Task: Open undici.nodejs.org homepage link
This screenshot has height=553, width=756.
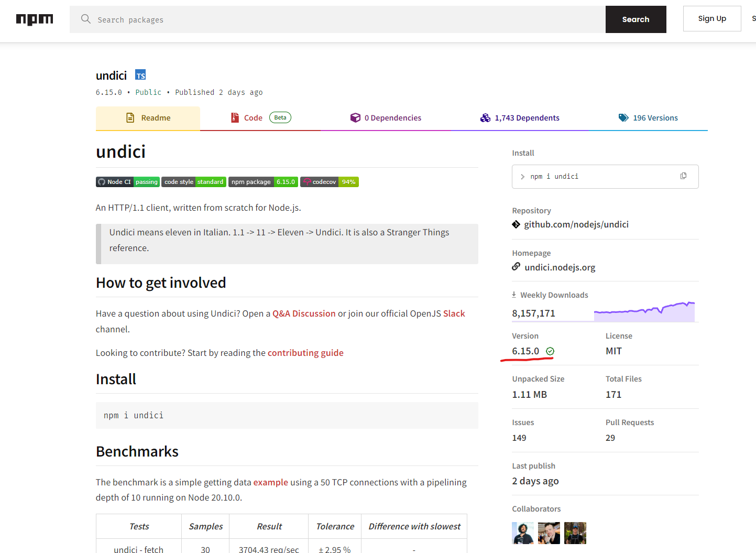Action: click(560, 267)
